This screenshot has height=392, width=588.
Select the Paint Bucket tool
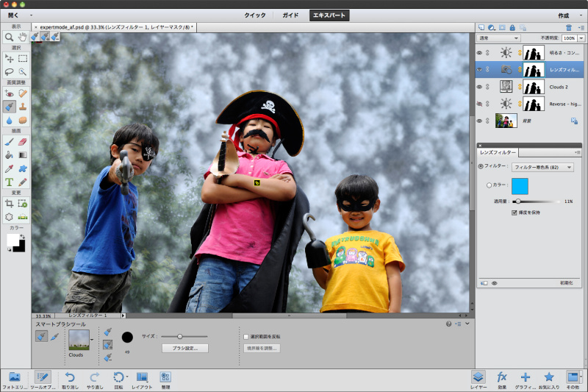tap(9, 155)
